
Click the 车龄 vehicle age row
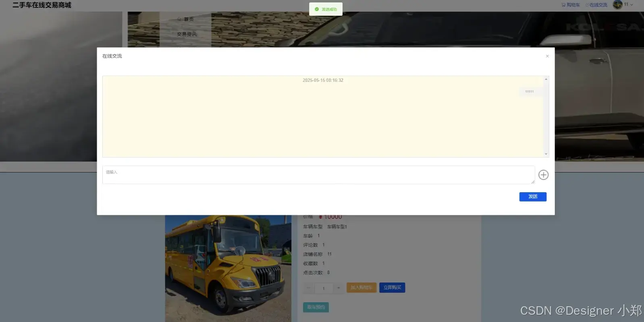pos(312,236)
